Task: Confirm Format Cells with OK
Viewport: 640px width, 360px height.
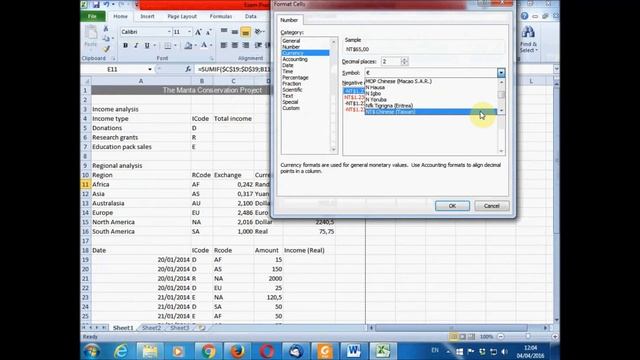Action: click(452, 206)
